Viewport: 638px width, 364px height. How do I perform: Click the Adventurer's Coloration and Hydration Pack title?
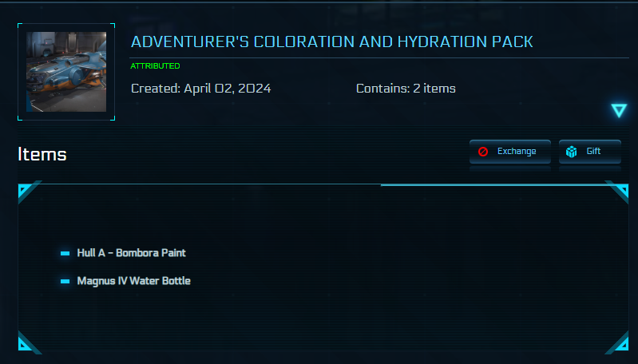331,42
